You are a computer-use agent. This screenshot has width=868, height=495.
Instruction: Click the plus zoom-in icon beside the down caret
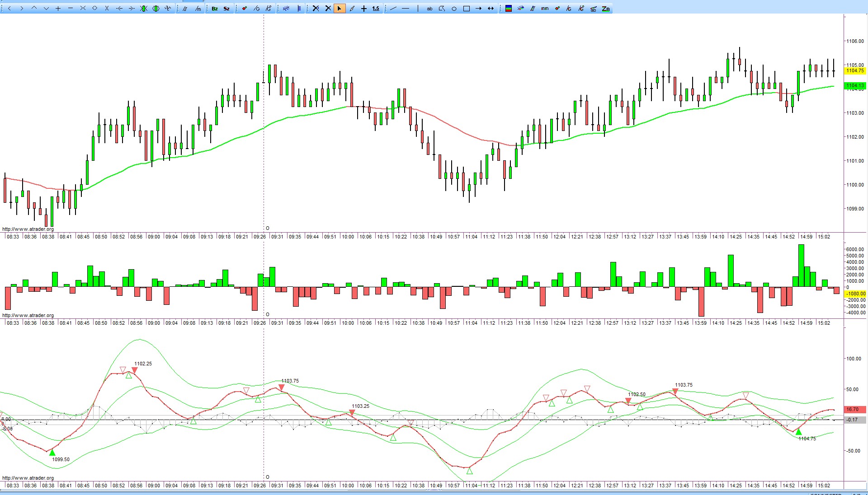[58, 9]
